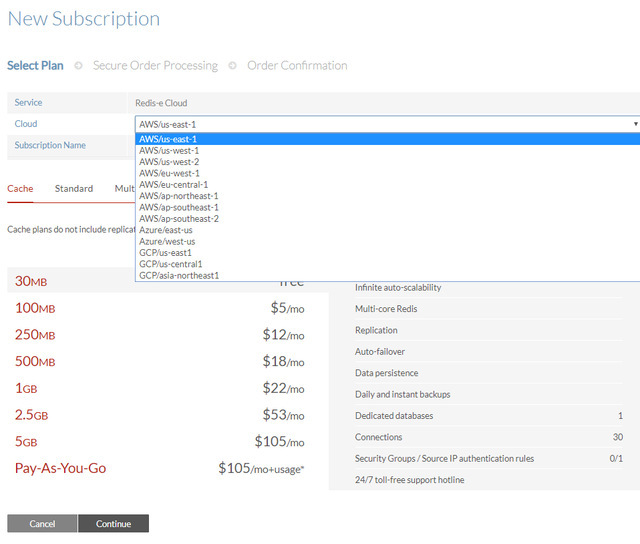Select Azure/west-us from dropdown
The image size is (640, 544).
click(x=167, y=241)
